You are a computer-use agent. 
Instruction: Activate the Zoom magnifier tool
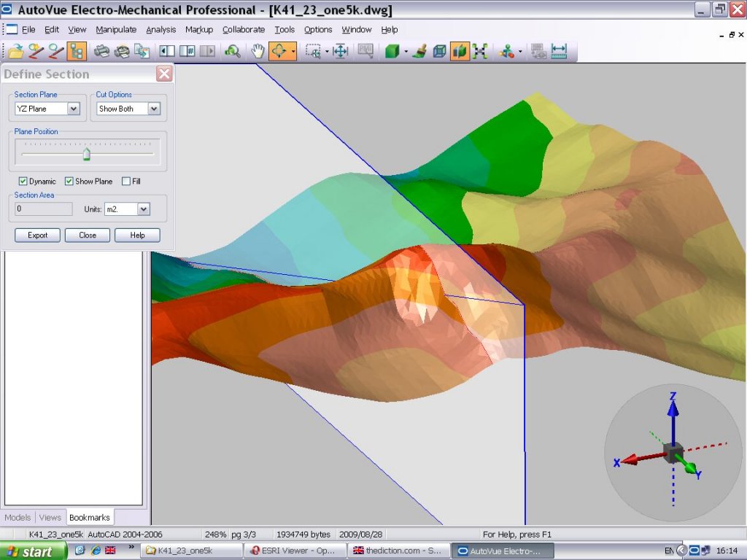(233, 51)
